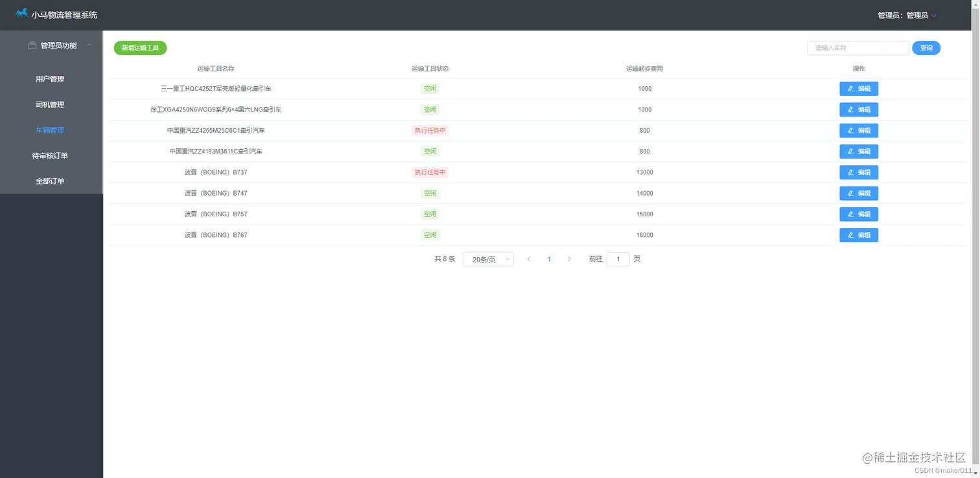Open 待审核订单 in the sidebar
Viewport: 980px width, 478px height.
coord(50,155)
